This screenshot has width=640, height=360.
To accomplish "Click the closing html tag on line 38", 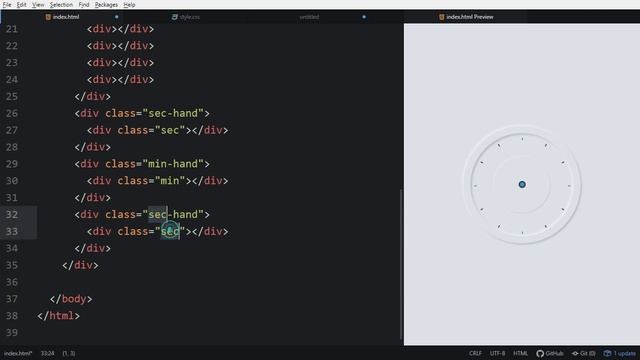I will click(x=58, y=316).
